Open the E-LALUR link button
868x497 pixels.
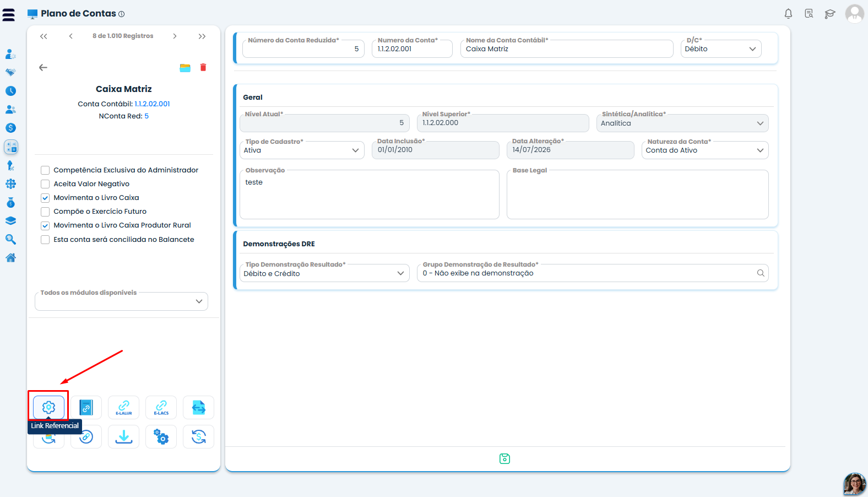click(123, 407)
